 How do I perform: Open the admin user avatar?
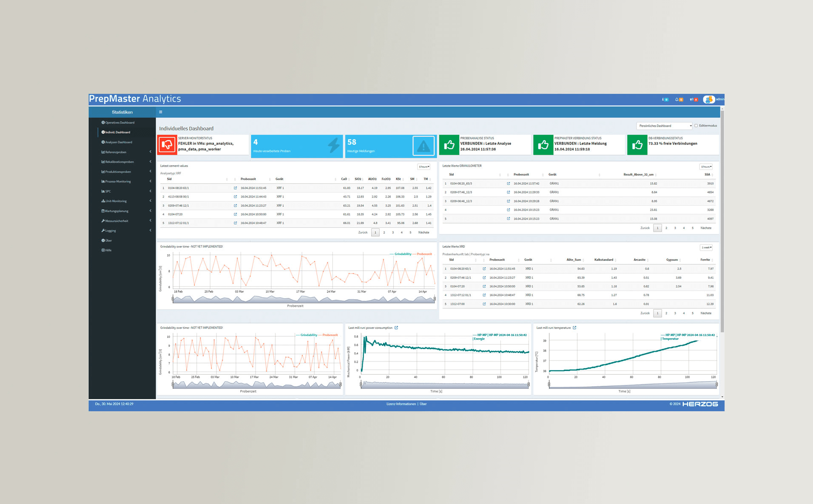click(708, 99)
